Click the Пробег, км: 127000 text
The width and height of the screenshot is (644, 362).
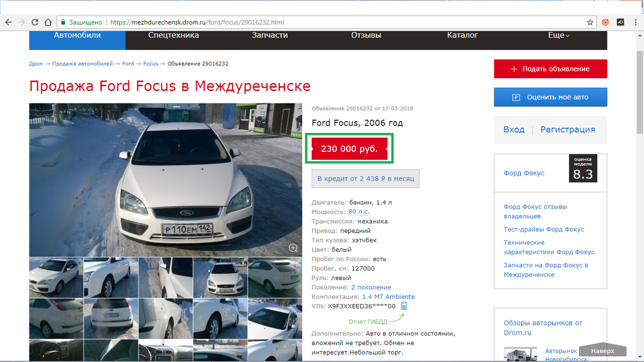pyautogui.click(x=343, y=268)
